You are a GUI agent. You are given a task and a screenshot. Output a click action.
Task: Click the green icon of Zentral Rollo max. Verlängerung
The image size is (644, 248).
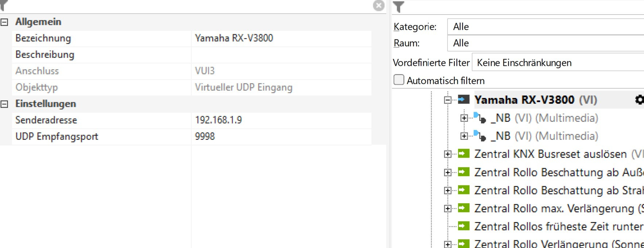point(463,208)
